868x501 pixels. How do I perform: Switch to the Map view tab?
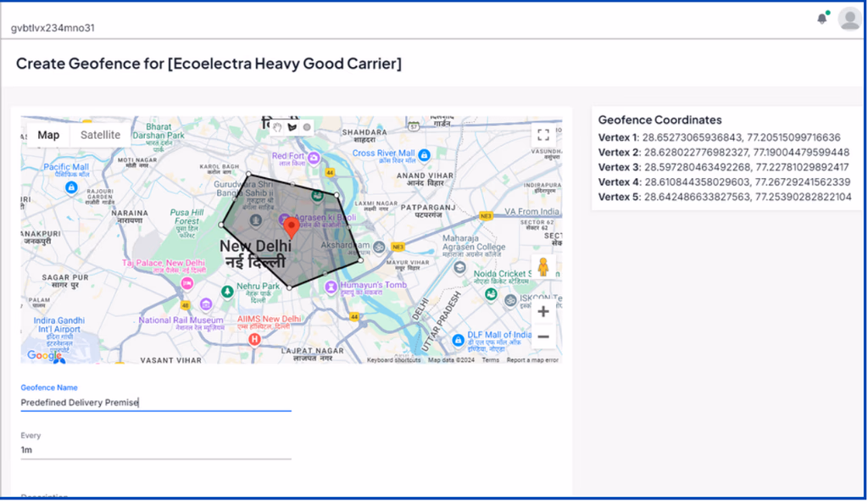click(48, 135)
